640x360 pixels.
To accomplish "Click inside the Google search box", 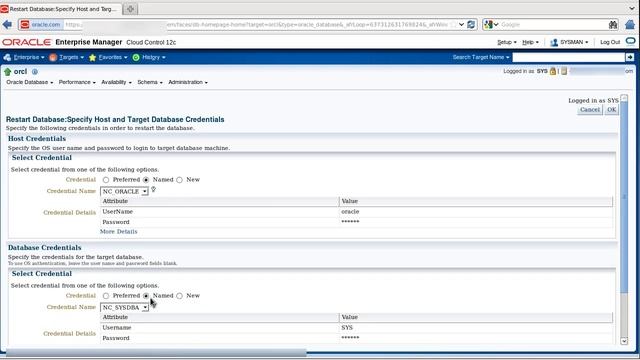I will [x=553, y=24].
